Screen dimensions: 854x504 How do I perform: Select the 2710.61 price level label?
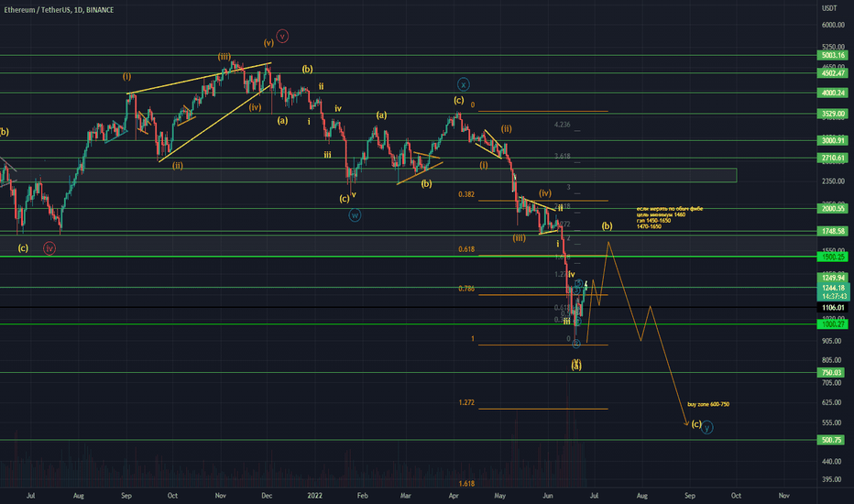pos(833,158)
